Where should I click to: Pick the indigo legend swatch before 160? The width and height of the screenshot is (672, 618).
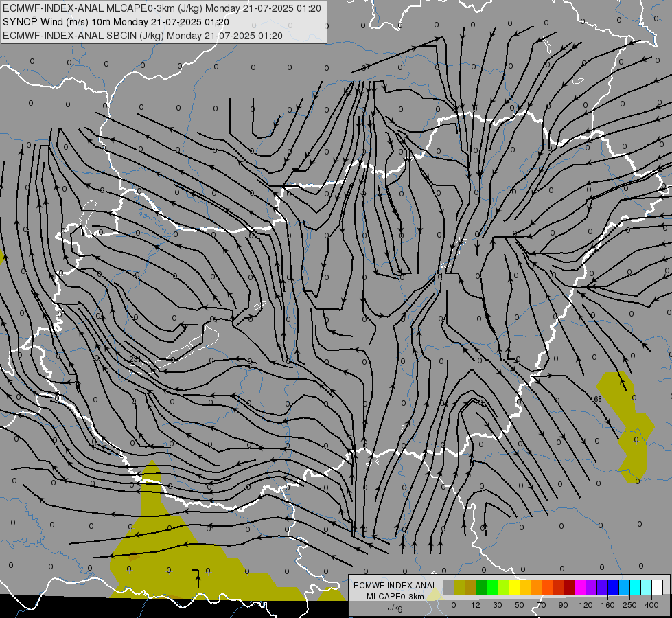pos(603,587)
